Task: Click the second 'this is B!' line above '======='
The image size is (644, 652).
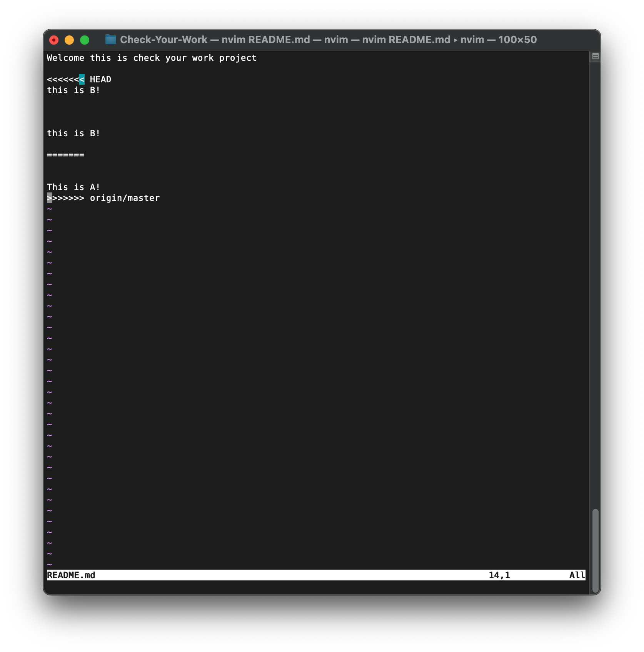Action: (73, 134)
